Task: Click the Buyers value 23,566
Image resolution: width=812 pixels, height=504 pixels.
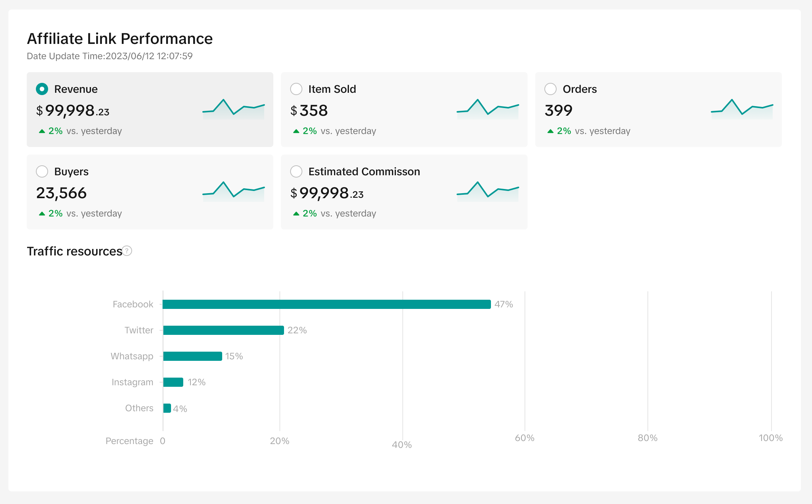Action: coord(61,193)
